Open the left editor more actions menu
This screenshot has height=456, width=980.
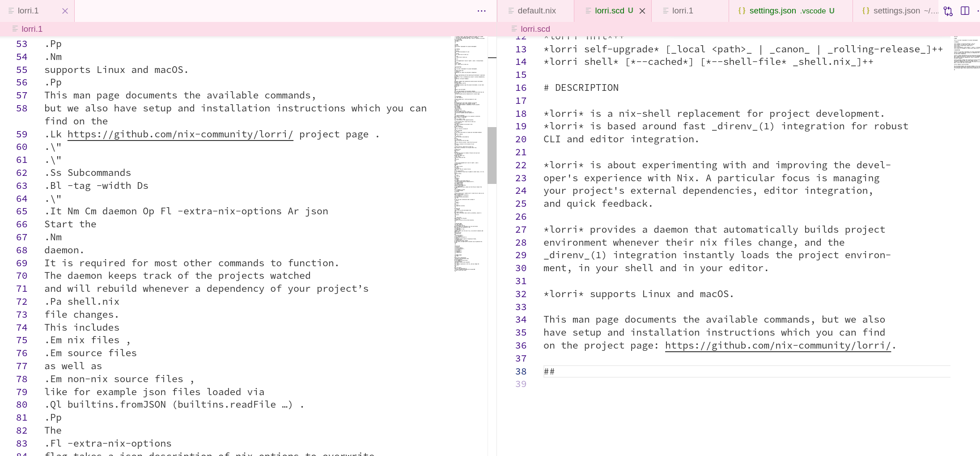pos(481,11)
